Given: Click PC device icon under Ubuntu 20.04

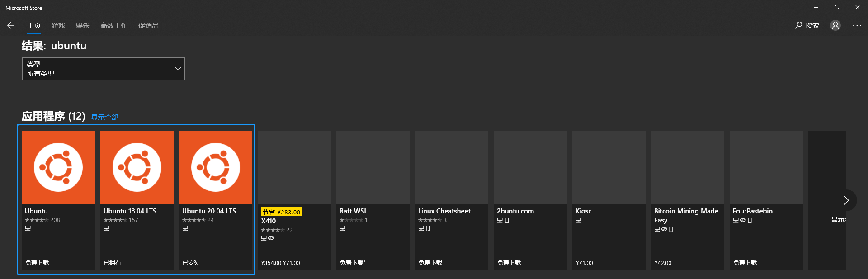Looking at the screenshot, I should (x=185, y=228).
